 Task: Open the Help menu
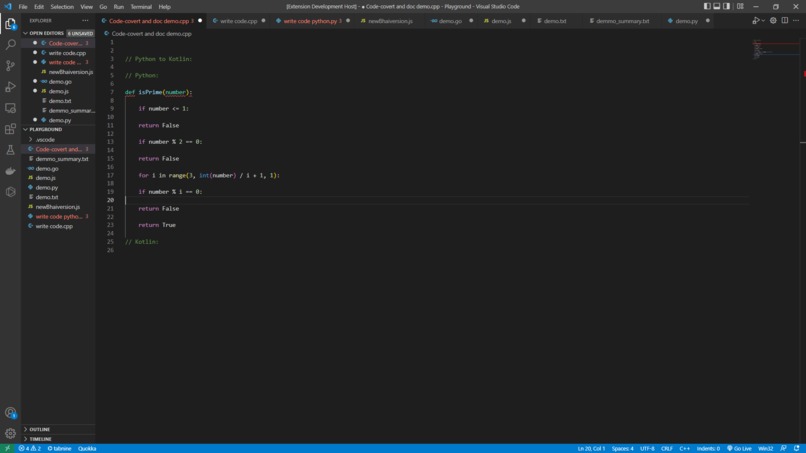164,7
